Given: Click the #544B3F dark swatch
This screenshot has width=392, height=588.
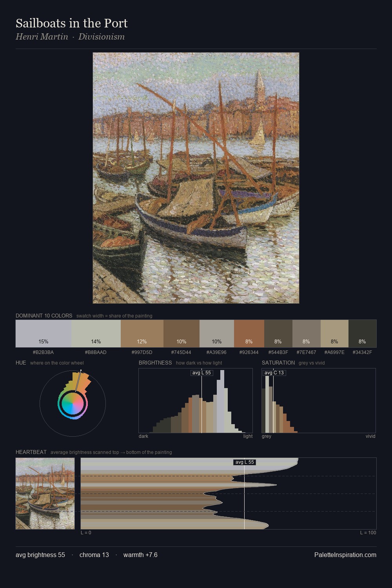Looking at the screenshot, I should point(278,334).
